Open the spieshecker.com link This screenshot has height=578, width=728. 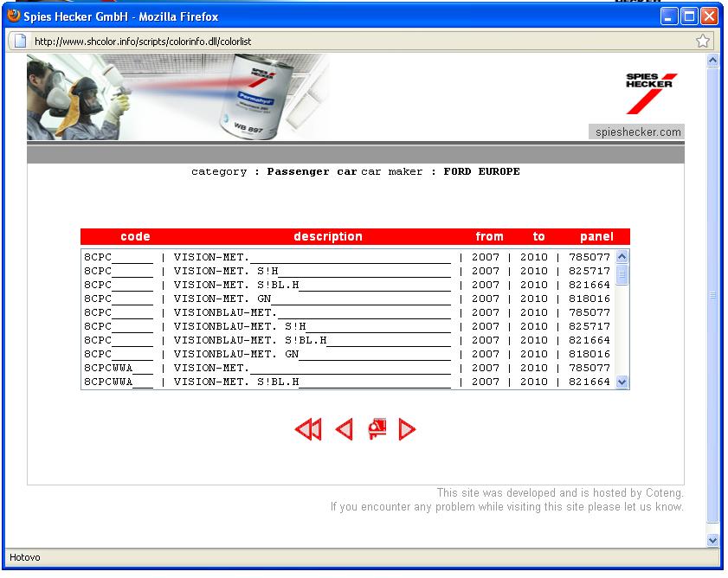(x=636, y=132)
